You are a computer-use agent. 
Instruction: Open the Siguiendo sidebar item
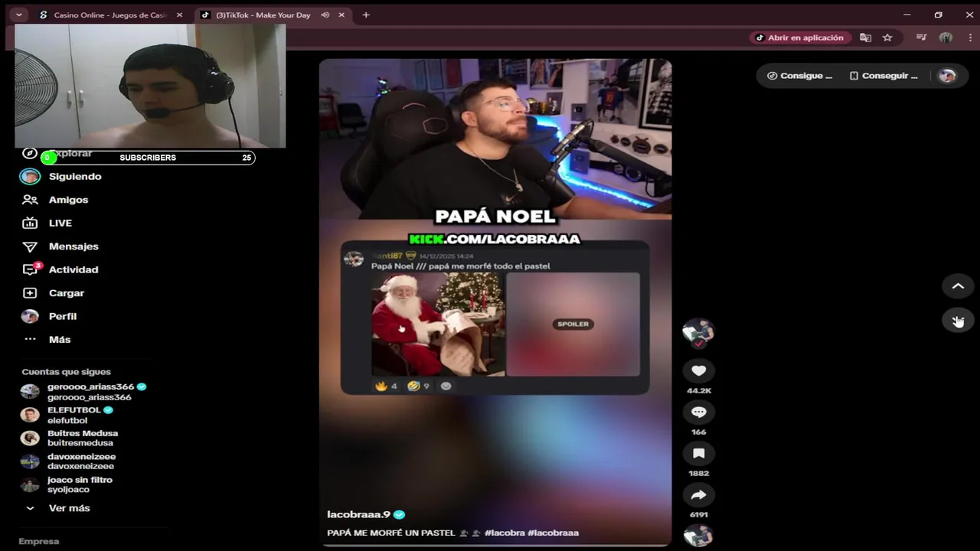[75, 177]
